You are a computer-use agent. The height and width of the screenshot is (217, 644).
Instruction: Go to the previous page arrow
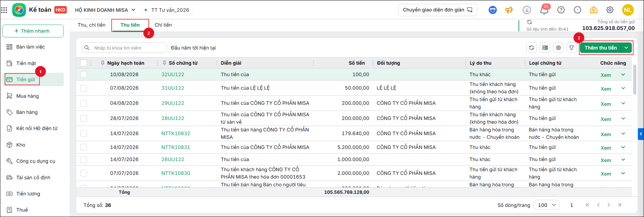click(x=598, y=205)
